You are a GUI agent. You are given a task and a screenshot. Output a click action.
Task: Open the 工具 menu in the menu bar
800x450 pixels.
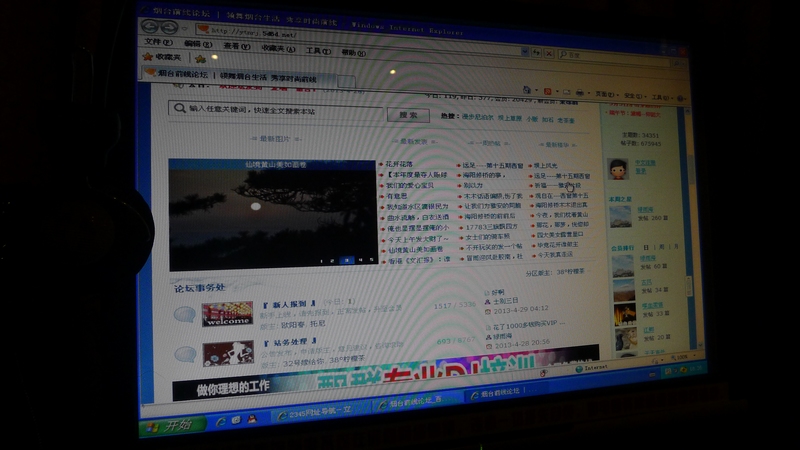[318, 51]
